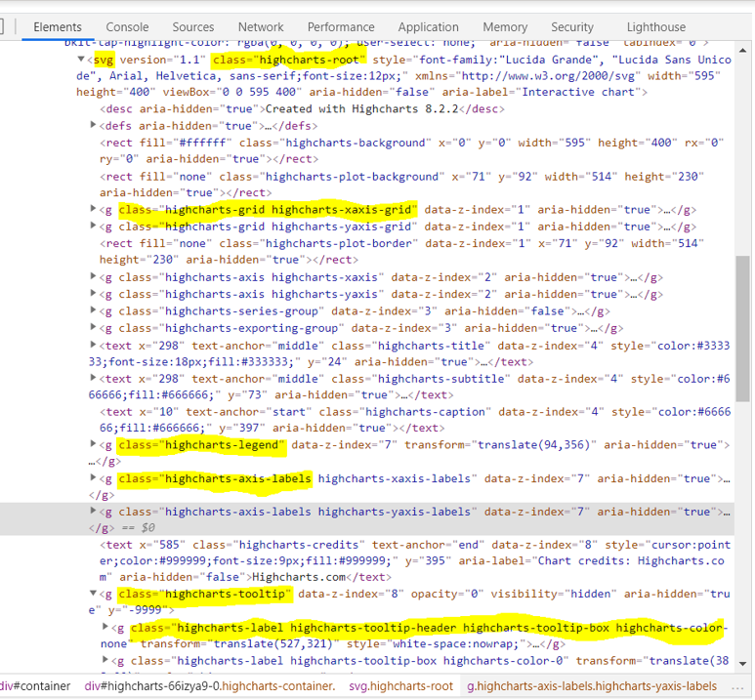Expand the selected highcharts-yaxis-labels group

[x=94, y=512]
